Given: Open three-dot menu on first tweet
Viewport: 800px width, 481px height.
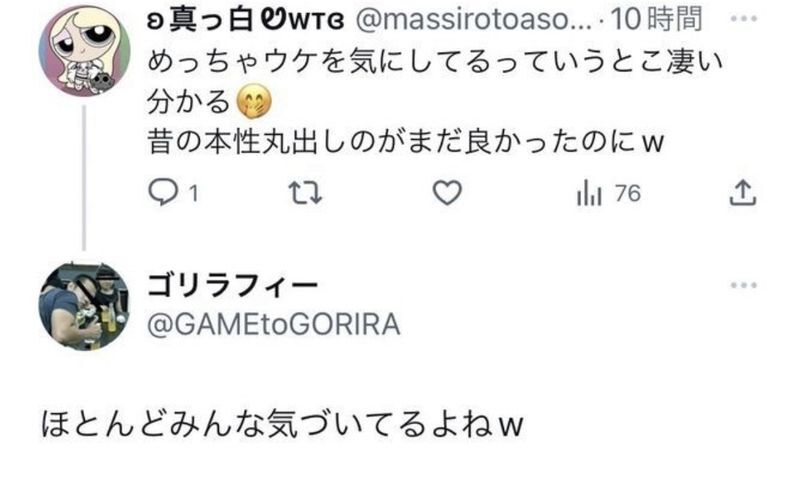Looking at the screenshot, I should (x=743, y=18).
